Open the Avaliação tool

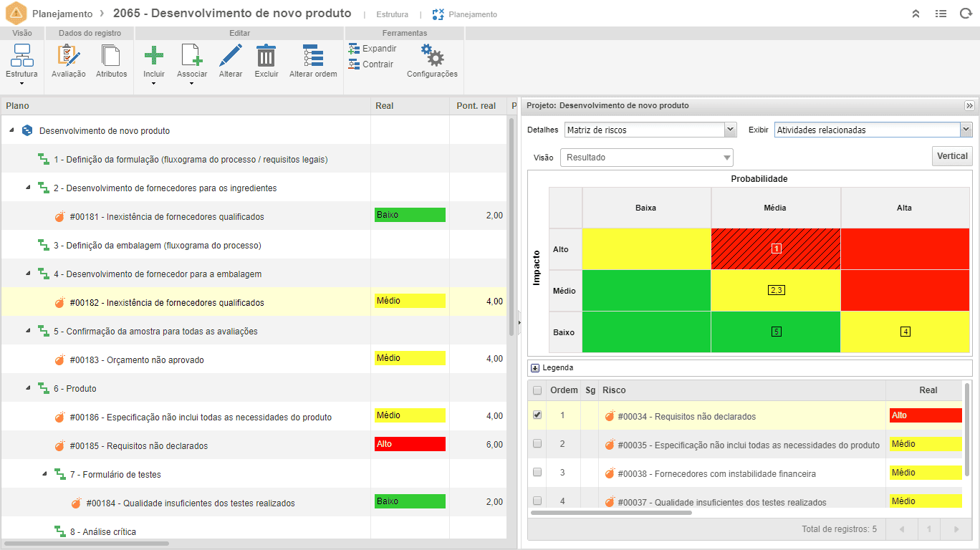coord(69,56)
